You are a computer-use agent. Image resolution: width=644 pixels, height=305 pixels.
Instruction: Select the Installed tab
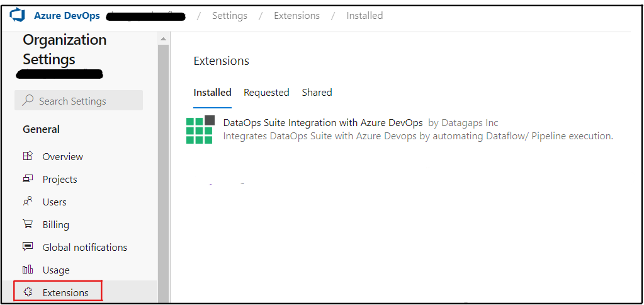coord(212,93)
